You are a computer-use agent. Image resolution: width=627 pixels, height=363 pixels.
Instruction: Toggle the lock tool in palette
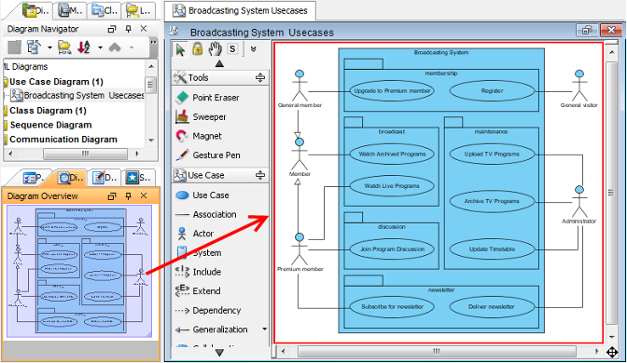pos(198,49)
